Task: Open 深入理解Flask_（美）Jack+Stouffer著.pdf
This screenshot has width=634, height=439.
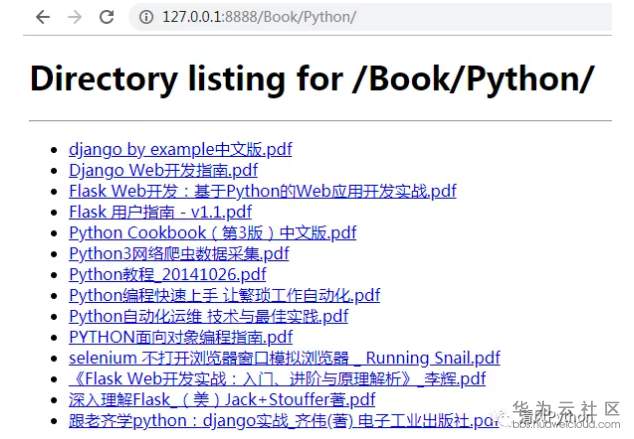Action: click(x=222, y=400)
